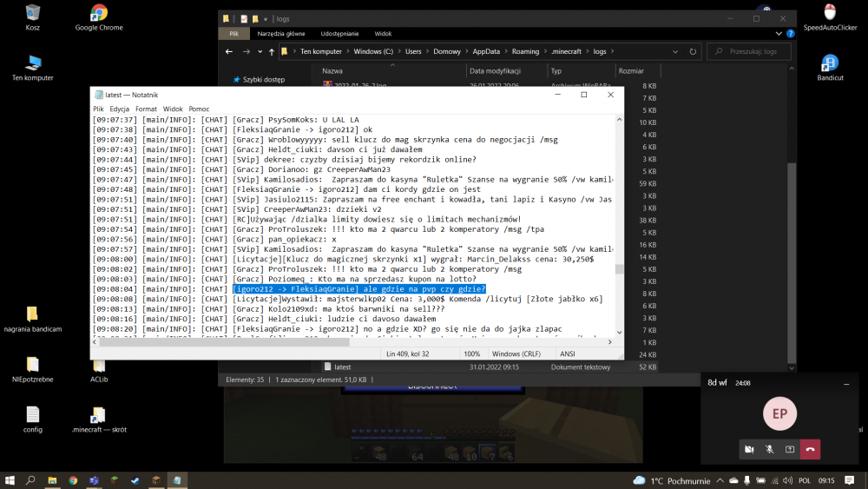Click the Przeszukaj: logs search field
This screenshot has height=489, width=868.
[x=755, y=52]
